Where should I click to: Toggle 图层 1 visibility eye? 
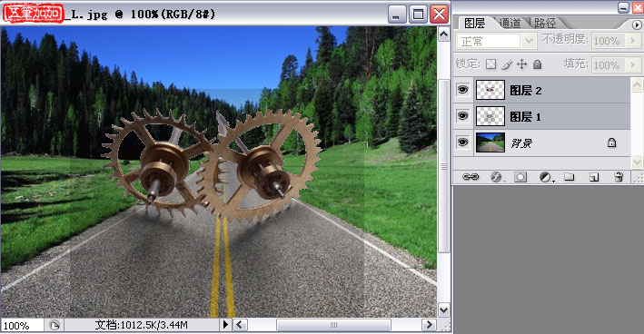click(463, 116)
